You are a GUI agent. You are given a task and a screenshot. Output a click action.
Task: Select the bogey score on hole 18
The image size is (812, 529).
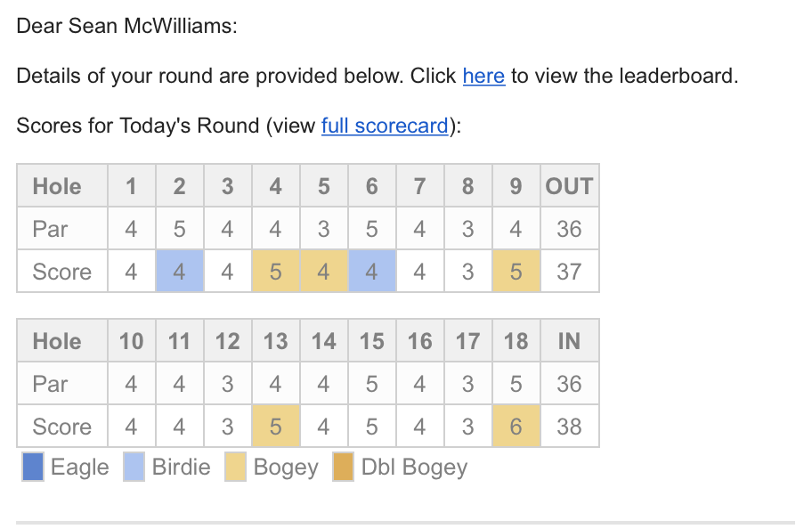pyautogui.click(x=516, y=427)
